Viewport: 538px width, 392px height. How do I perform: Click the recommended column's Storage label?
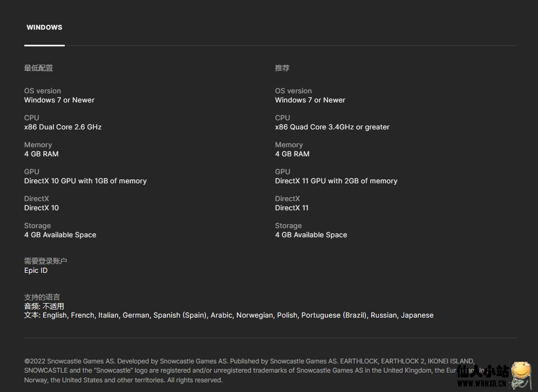(288, 225)
